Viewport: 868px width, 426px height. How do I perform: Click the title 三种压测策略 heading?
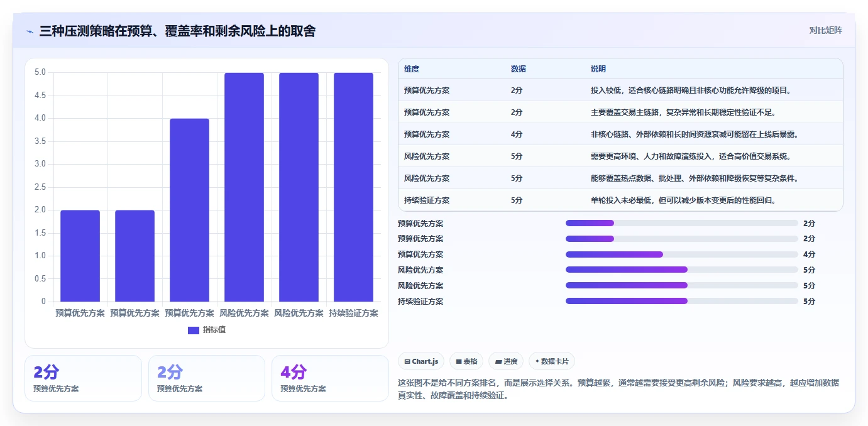click(177, 31)
